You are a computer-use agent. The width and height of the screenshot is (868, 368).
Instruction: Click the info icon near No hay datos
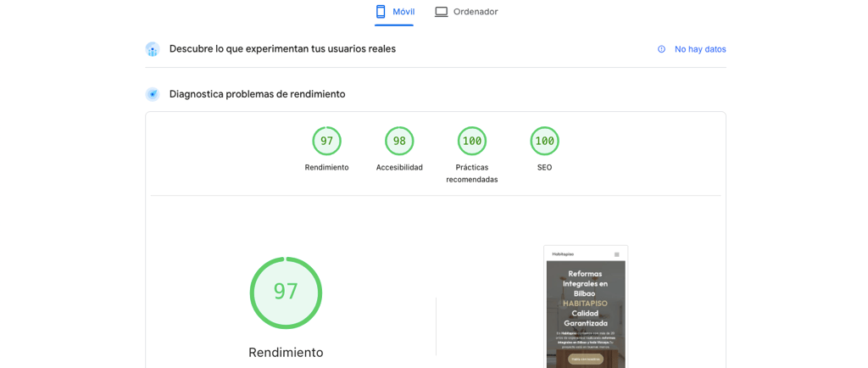point(661,49)
